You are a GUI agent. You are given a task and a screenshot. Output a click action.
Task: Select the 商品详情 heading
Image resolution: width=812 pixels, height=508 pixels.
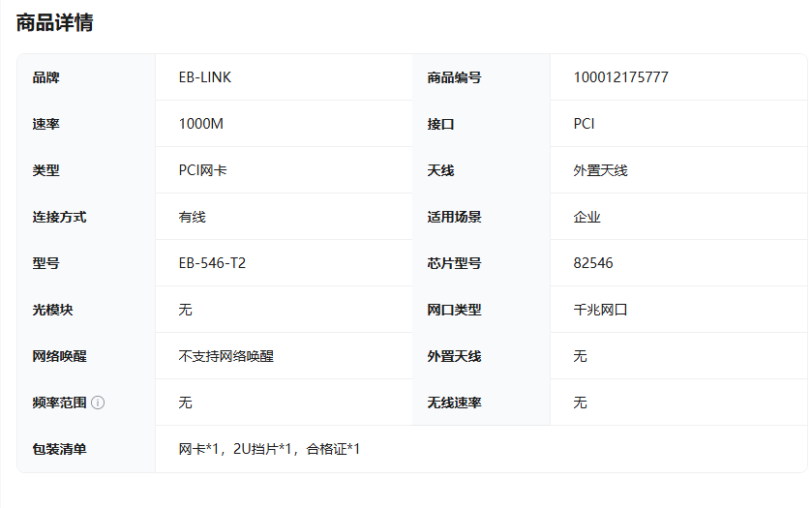(x=54, y=23)
